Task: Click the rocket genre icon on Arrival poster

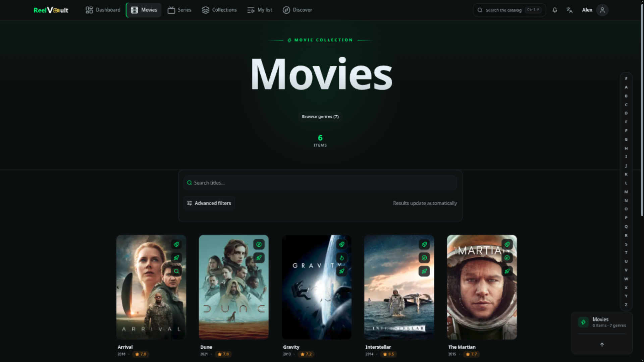Action: (176, 258)
